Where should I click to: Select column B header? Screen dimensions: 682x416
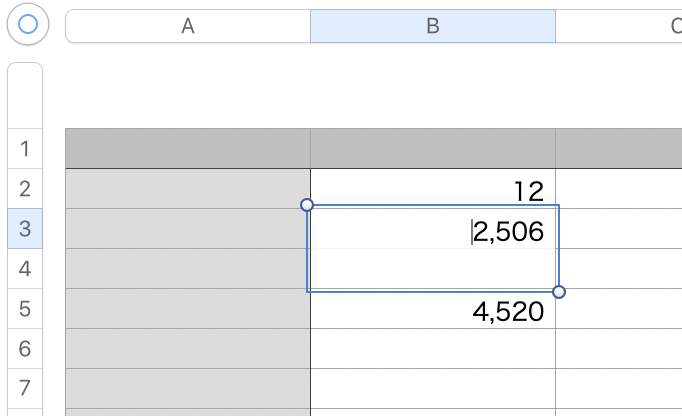point(432,26)
